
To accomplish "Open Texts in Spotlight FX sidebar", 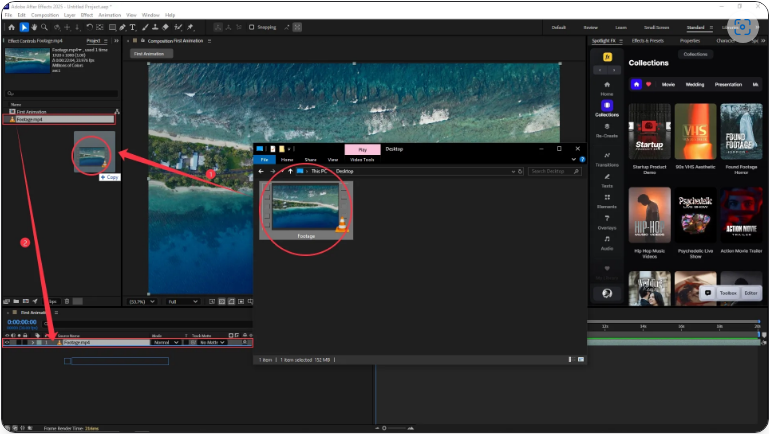I will 607,180.
